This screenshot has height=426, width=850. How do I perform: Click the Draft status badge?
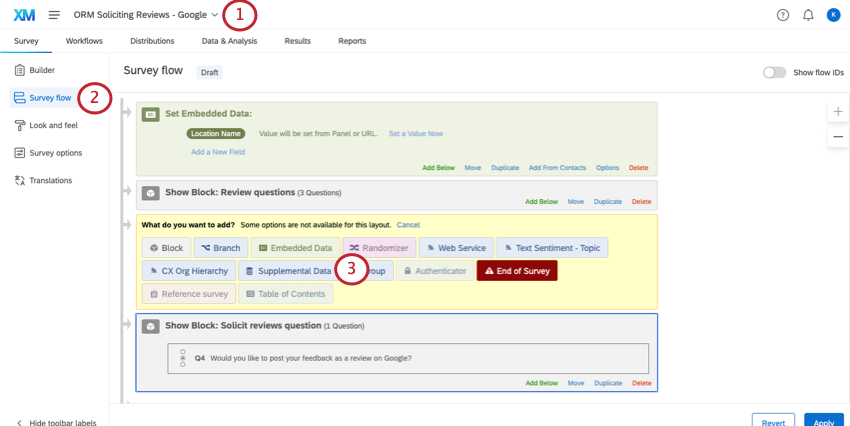click(x=209, y=72)
